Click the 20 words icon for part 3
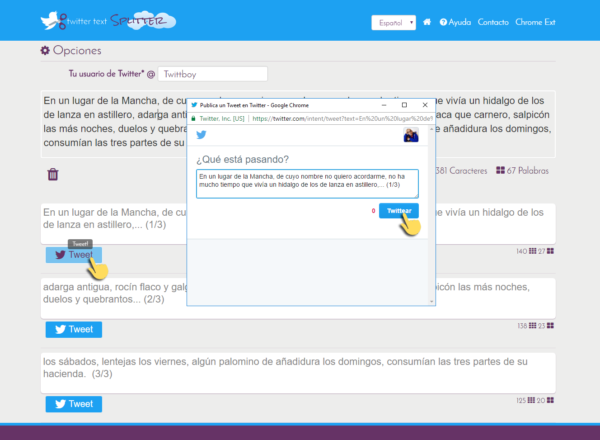 click(x=550, y=401)
